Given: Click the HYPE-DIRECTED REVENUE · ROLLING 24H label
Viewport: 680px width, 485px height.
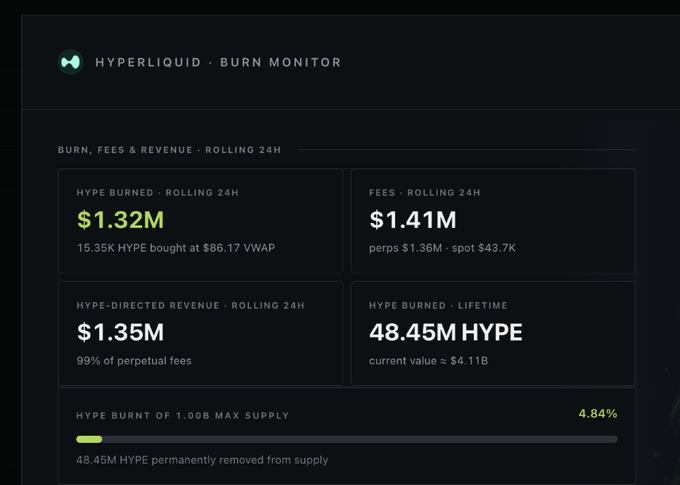Looking at the screenshot, I should click(x=190, y=305).
